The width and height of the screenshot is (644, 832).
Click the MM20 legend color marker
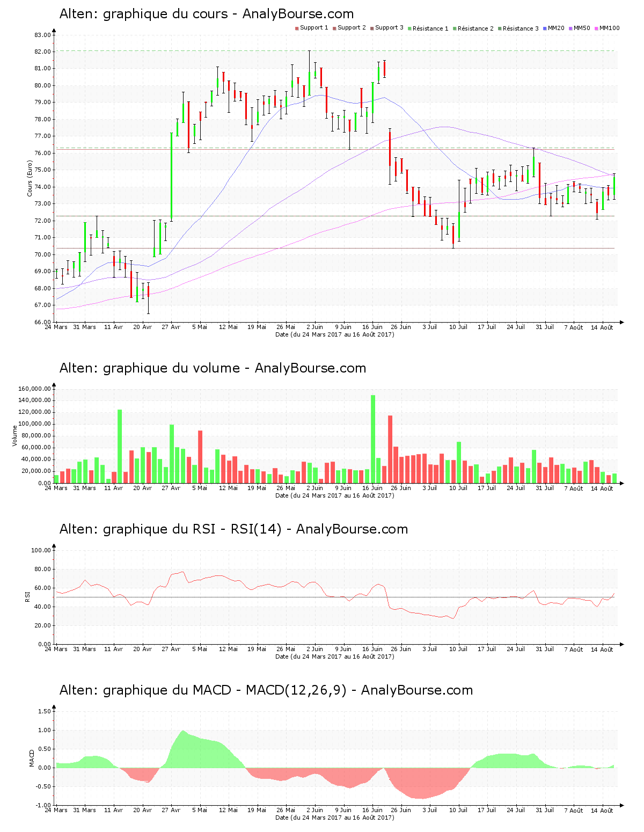[545, 28]
